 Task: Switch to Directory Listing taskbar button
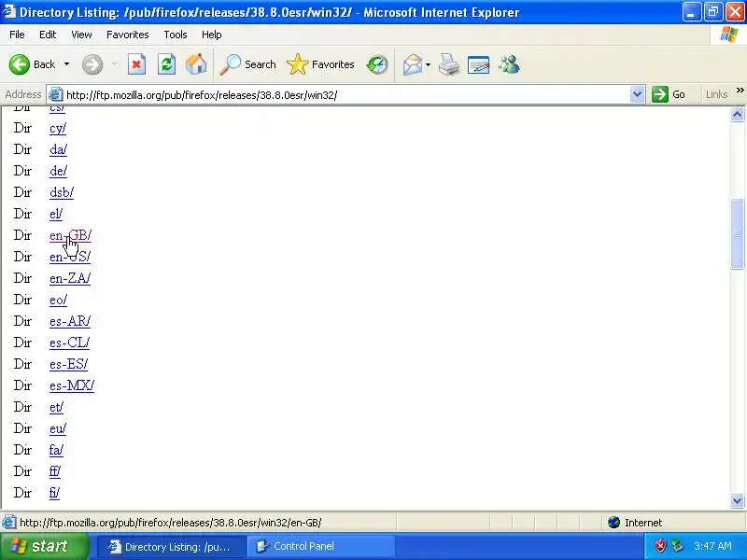[172, 547]
